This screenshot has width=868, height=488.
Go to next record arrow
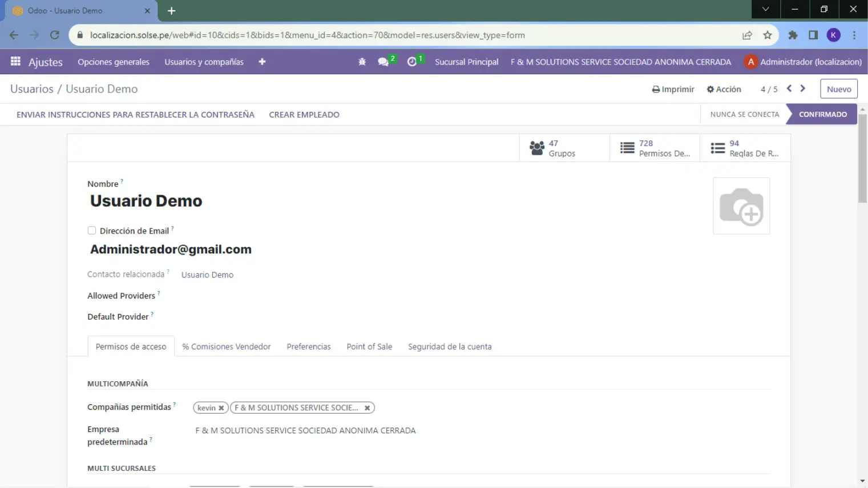[x=803, y=88]
